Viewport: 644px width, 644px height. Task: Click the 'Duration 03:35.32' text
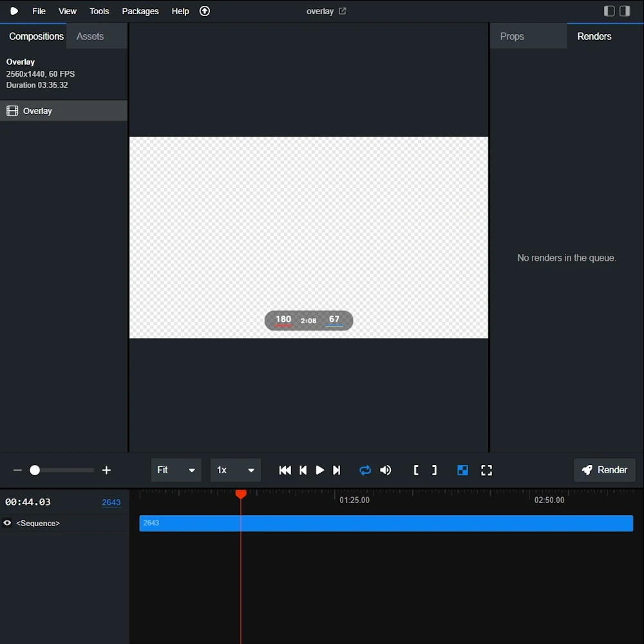pos(37,85)
